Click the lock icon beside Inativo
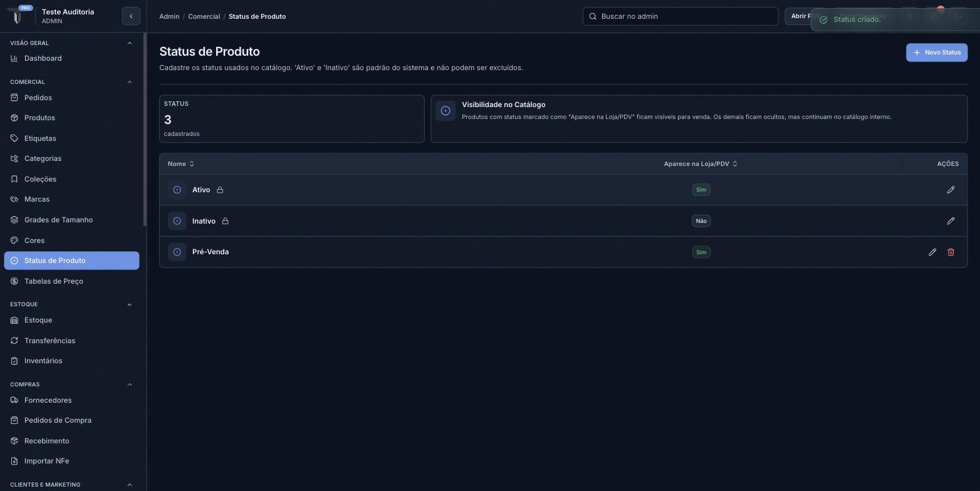 (226, 221)
